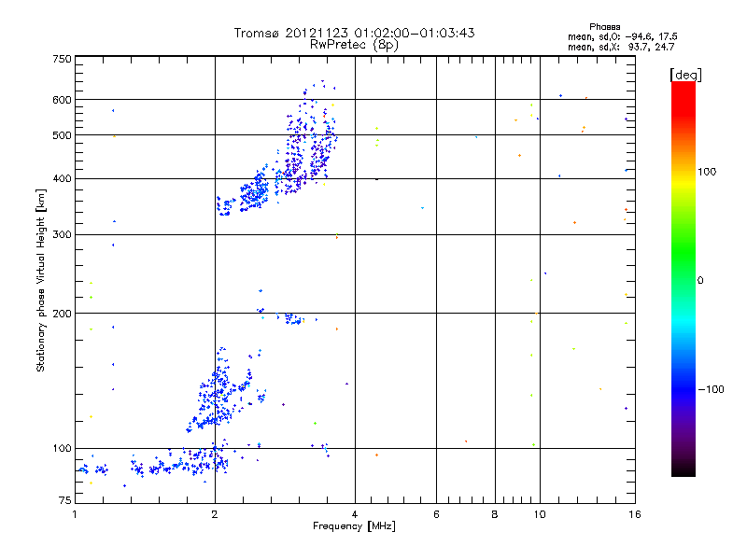Click the x-axis tick label '4'
This screenshot has height=560, width=747.
355,514
